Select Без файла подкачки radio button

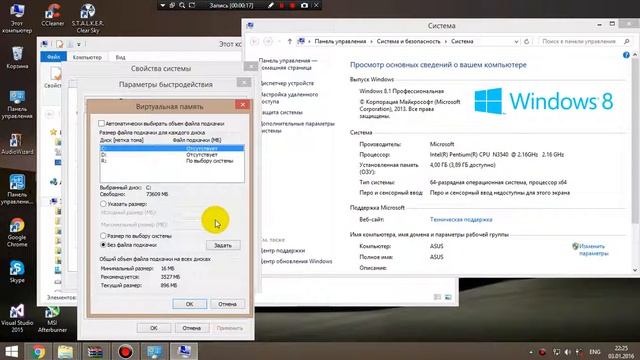click(x=103, y=245)
